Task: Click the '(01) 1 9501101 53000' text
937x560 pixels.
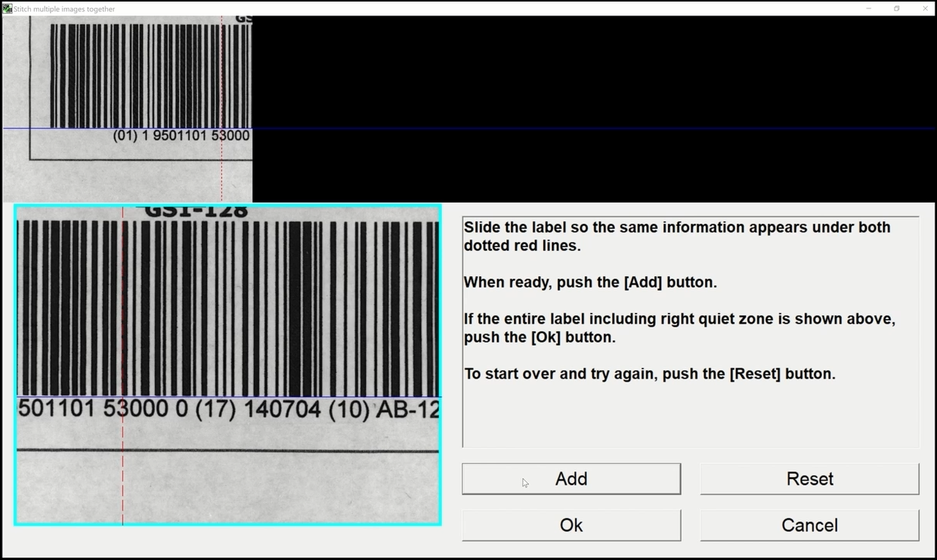Action: coord(181,136)
